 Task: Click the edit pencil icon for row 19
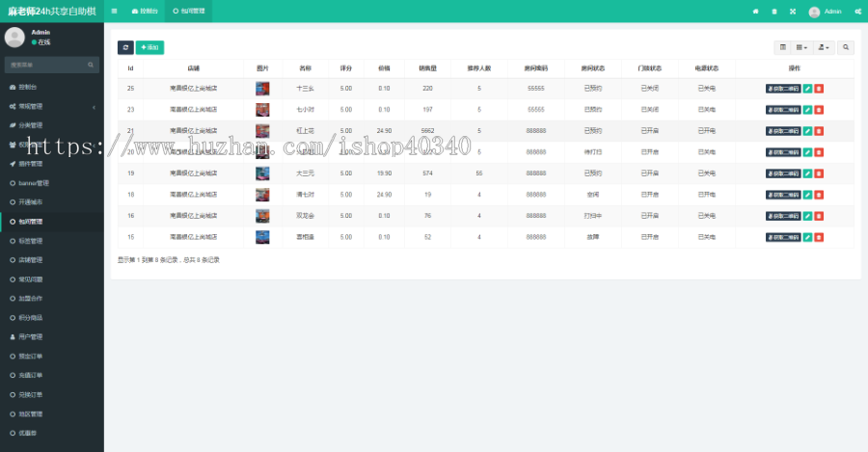pyautogui.click(x=807, y=173)
